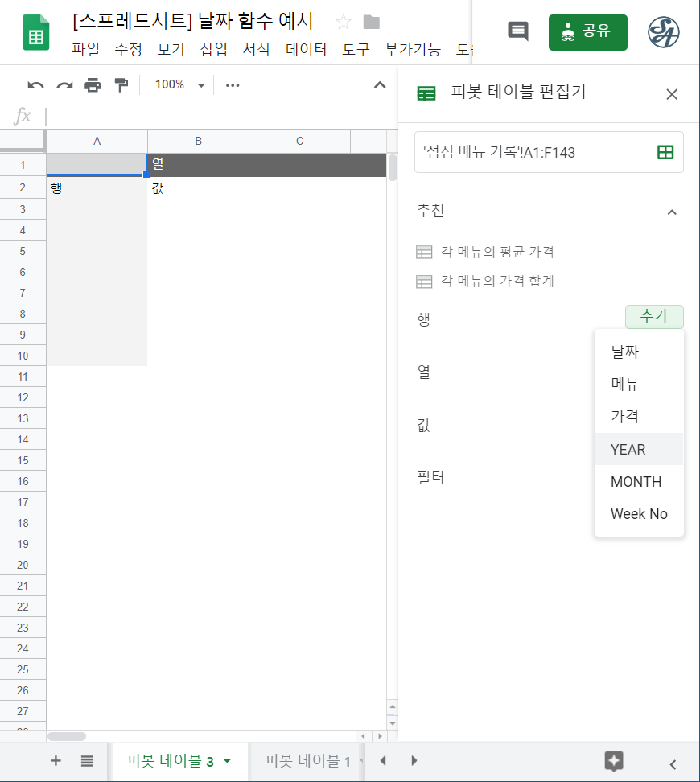This screenshot has height=782, width=700.
Task: Collapse the 추천 suggestions section
Action: [x=672, y=212]
